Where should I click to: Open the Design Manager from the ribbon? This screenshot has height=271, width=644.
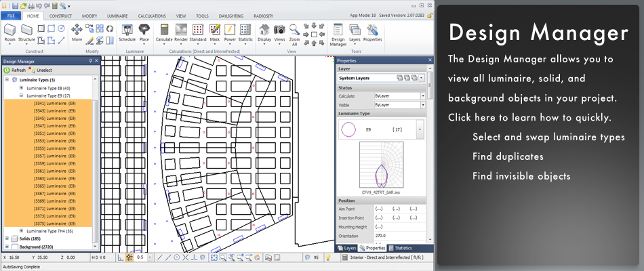338,34
